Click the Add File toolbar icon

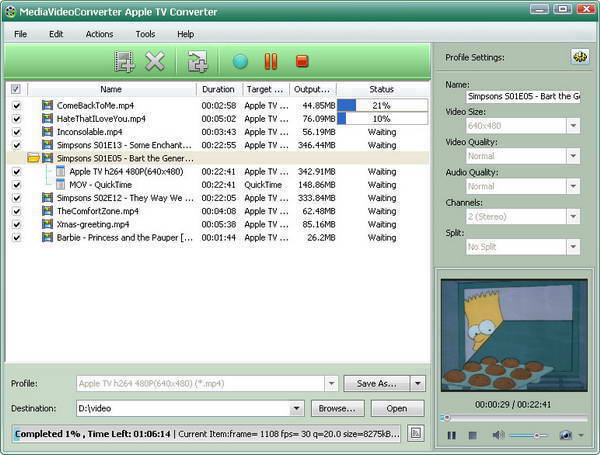point(124,61)
